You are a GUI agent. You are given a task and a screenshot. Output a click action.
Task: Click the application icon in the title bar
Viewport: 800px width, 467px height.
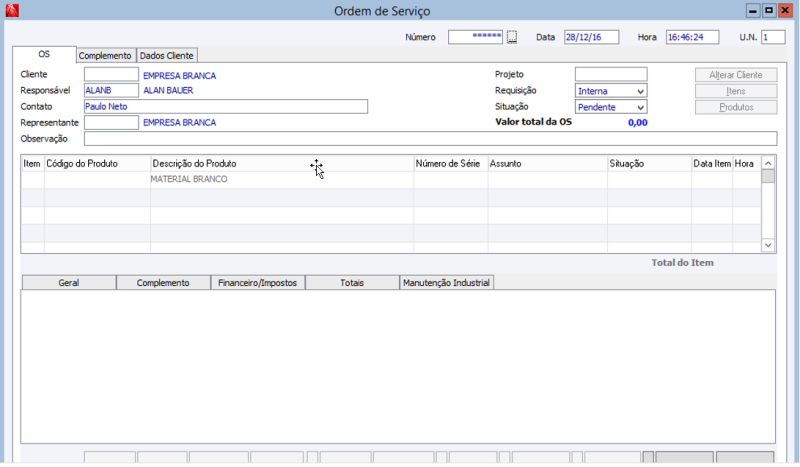[x=13, y=10]
